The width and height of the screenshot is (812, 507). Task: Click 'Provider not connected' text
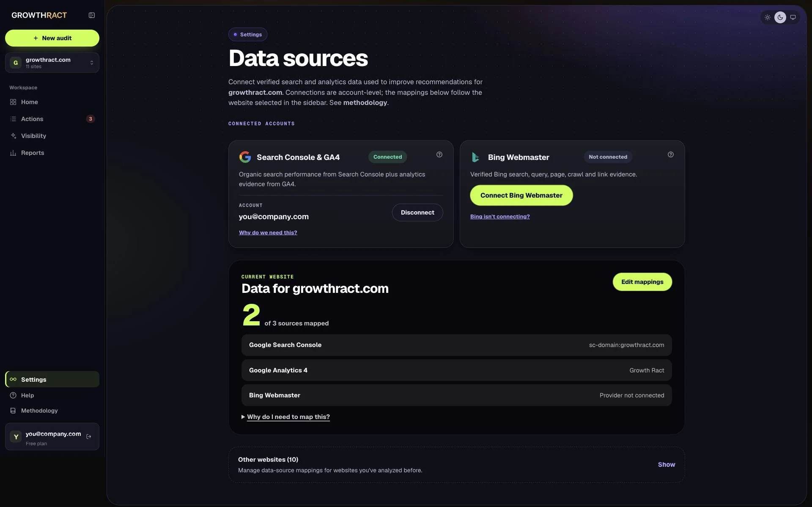pyautogui.click(x=632, y=395)
